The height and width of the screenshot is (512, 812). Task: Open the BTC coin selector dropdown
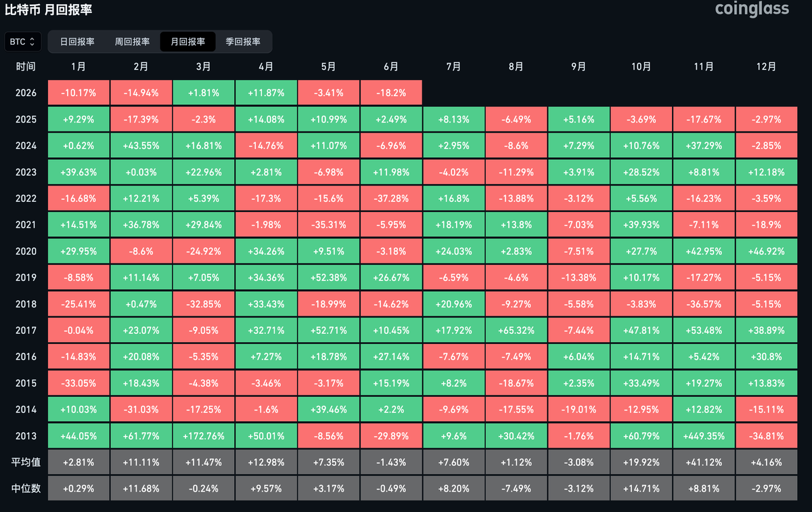(24, 41)
